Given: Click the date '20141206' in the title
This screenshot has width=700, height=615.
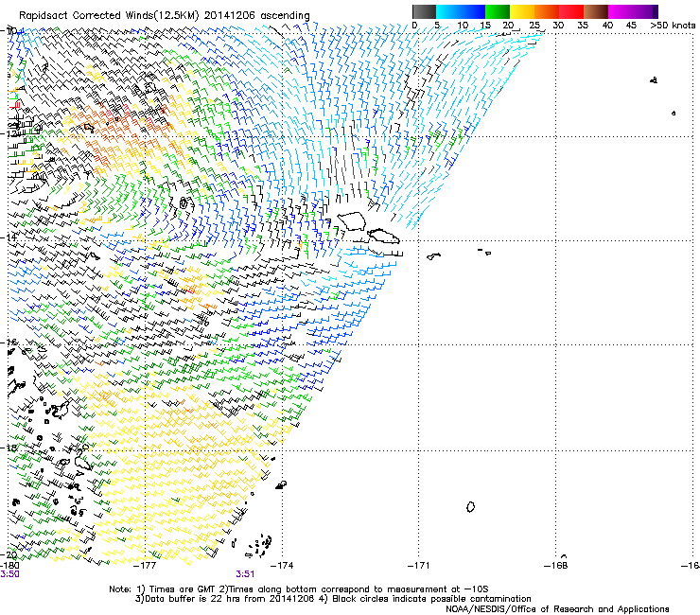Looking at the screenshot, I should (x=230, y=16).
